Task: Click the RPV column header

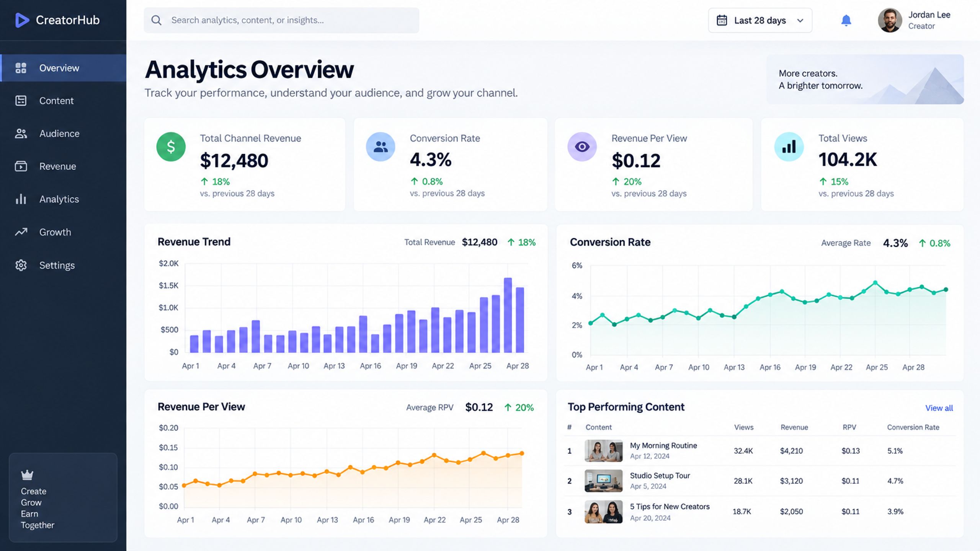Action: point(849,427)
